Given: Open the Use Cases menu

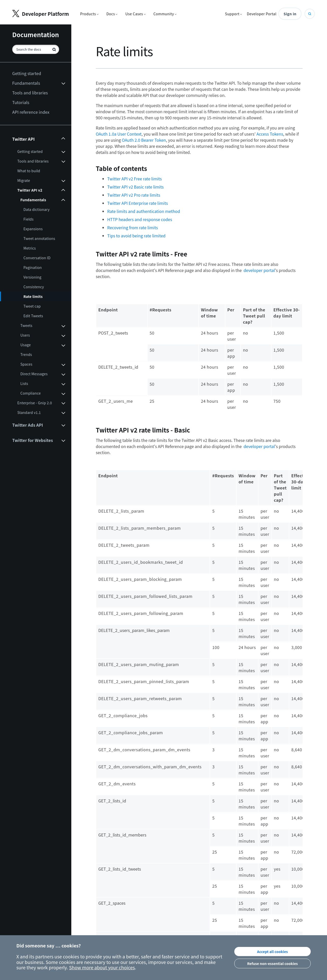Looking at the screenshot, I should (135, 14).
